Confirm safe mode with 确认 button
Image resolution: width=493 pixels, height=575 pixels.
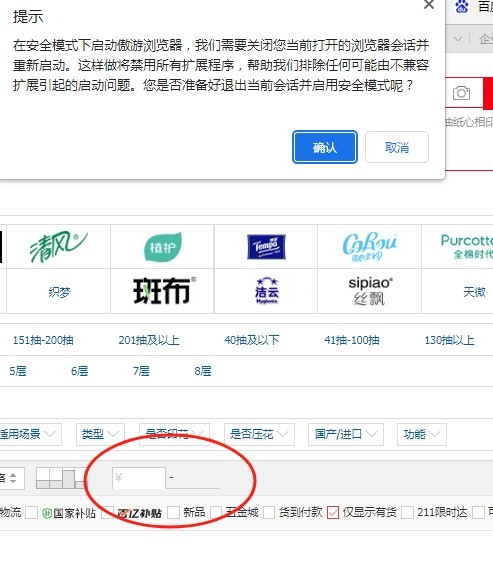[325, 147]
